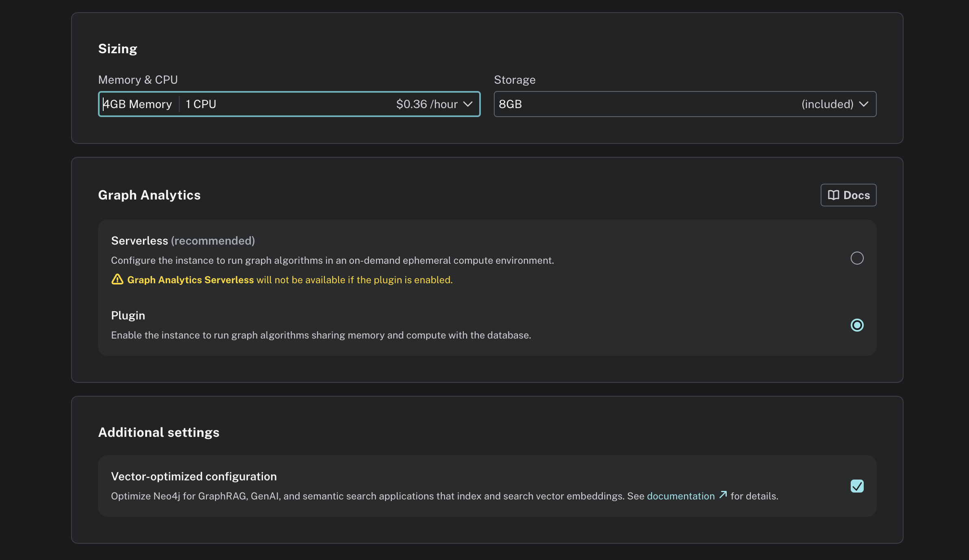Viewport: 969px width, 560px height.
Task: Click the Serverless option description row
Action: pyautogui.click(x=332, y=260)
